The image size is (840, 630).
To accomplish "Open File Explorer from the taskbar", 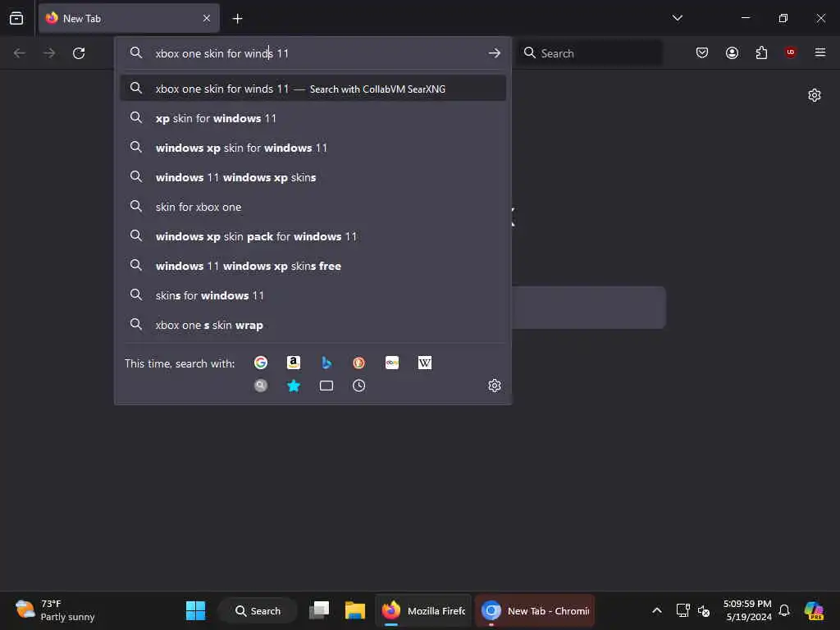I will coord(354,610).
